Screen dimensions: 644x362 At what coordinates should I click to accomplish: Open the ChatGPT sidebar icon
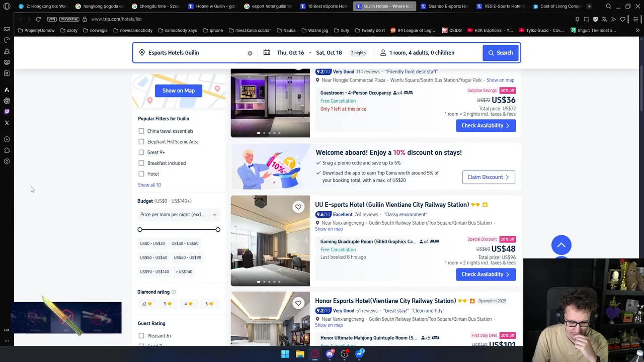coord(7,101)
